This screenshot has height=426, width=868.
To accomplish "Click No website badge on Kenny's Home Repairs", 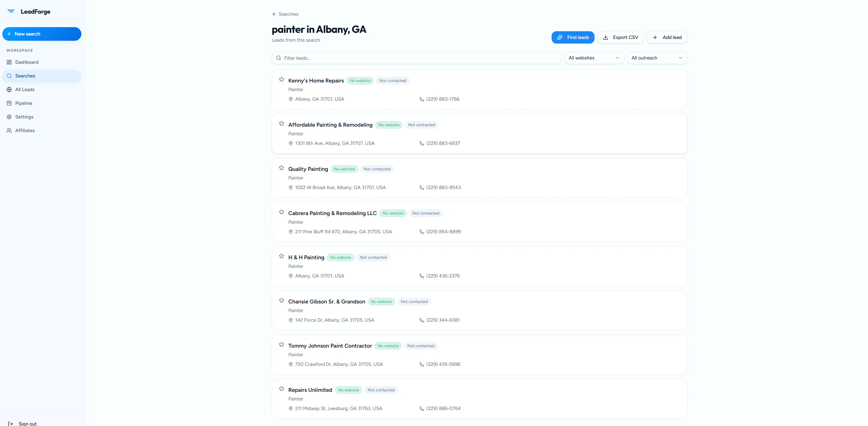I will click(360, 81).
